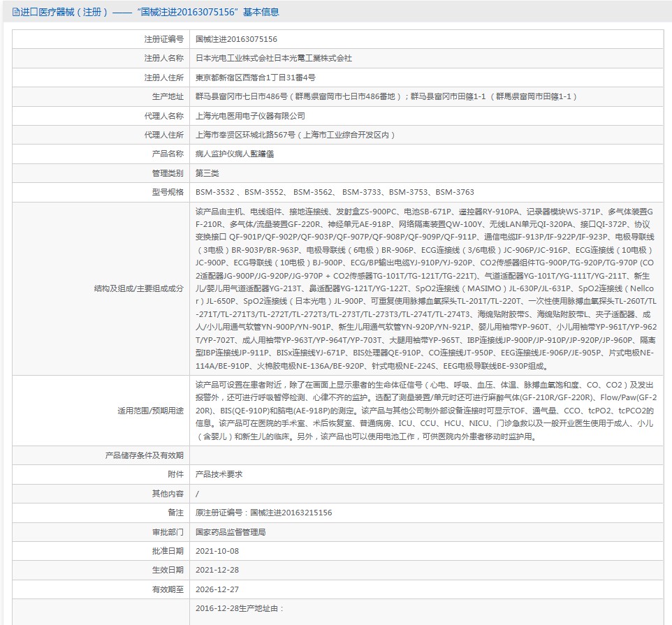Screen dimensions: 672x625
Task: Click intended use paragraph starting 该产品可设置在患者附近
Action: click(x=426, y=411)
